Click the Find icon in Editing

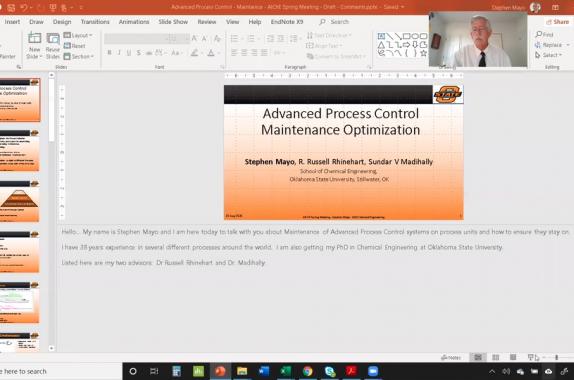538,34
